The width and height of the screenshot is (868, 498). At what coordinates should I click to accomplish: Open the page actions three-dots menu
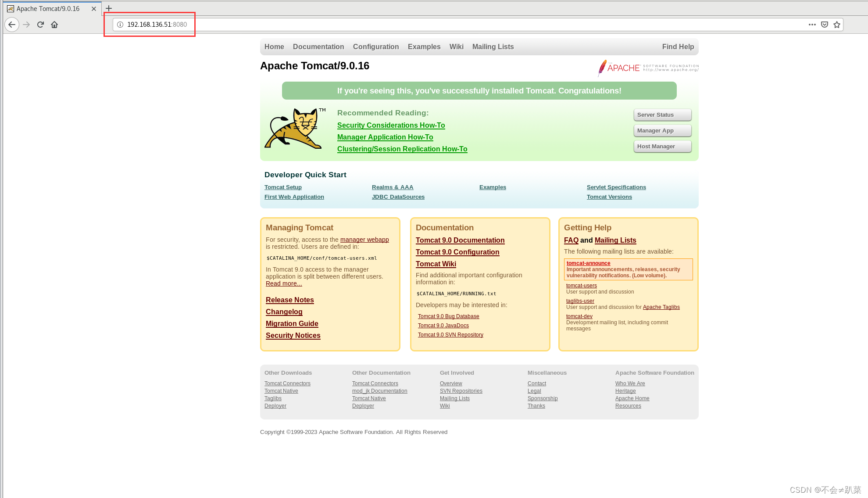(812, 25)
